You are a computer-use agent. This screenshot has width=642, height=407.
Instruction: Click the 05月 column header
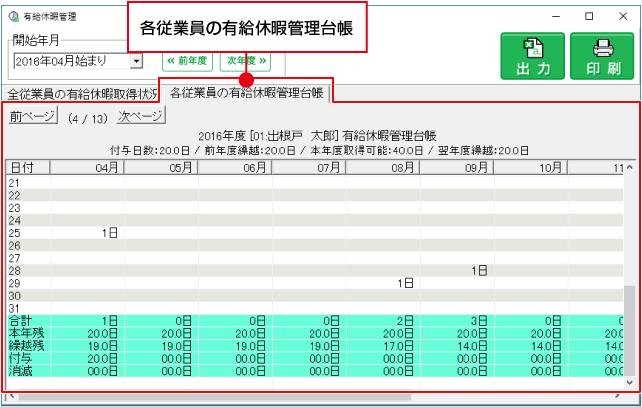(x=161, y=167)
